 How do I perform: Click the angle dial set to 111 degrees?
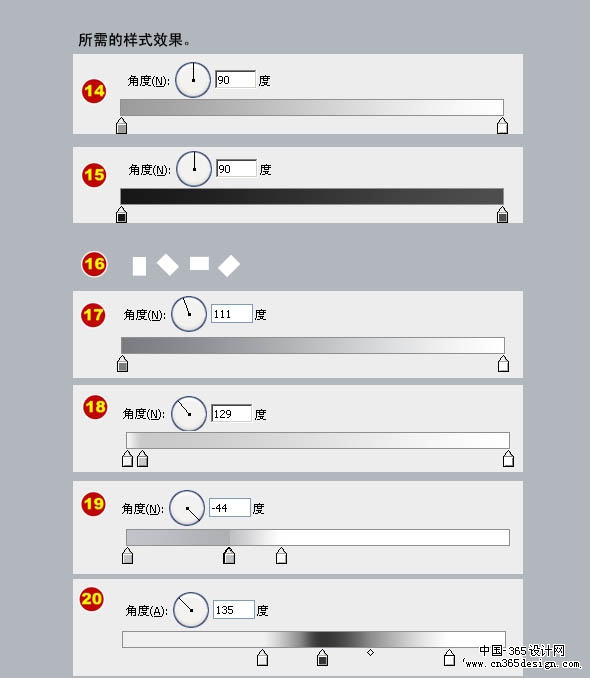189,314
